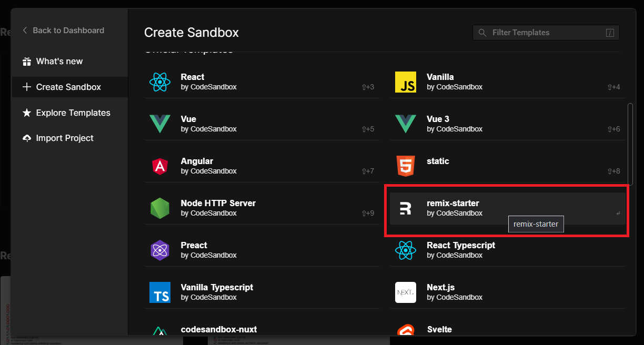Click the Vue 3 template icon
Screen dimensions: 644x345
click(406, 124)
